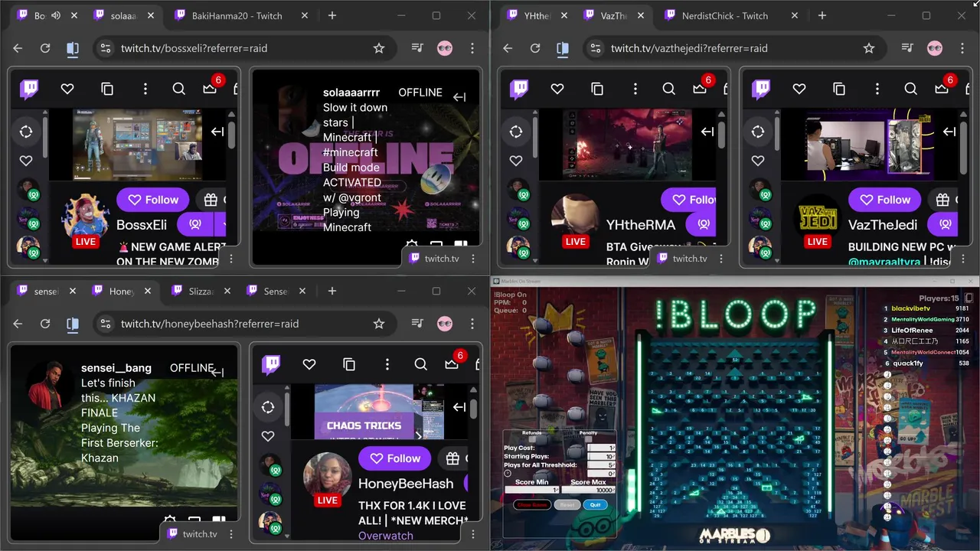Click the collapse arrow in solaaaarrrr pane
The width and height of the screenshot is (980, 551).
coord(459,97)
